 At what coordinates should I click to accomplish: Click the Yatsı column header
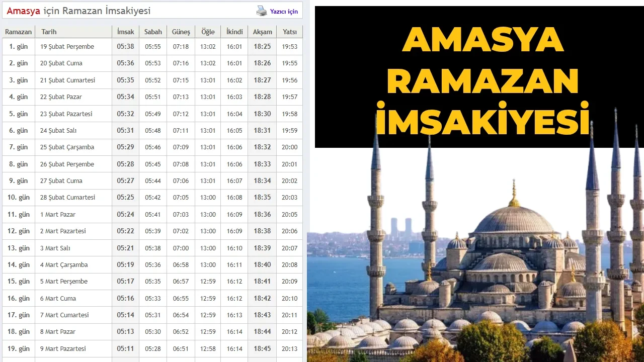tap(289, 31)
